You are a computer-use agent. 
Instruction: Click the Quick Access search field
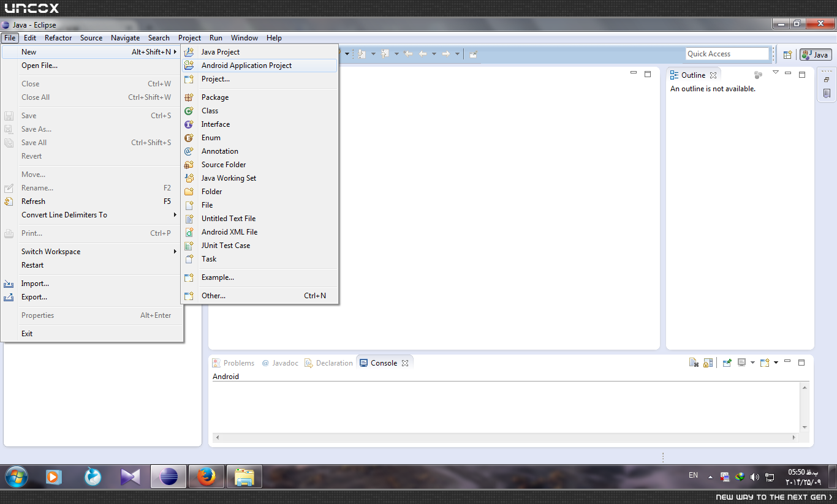tap(727, 54)
